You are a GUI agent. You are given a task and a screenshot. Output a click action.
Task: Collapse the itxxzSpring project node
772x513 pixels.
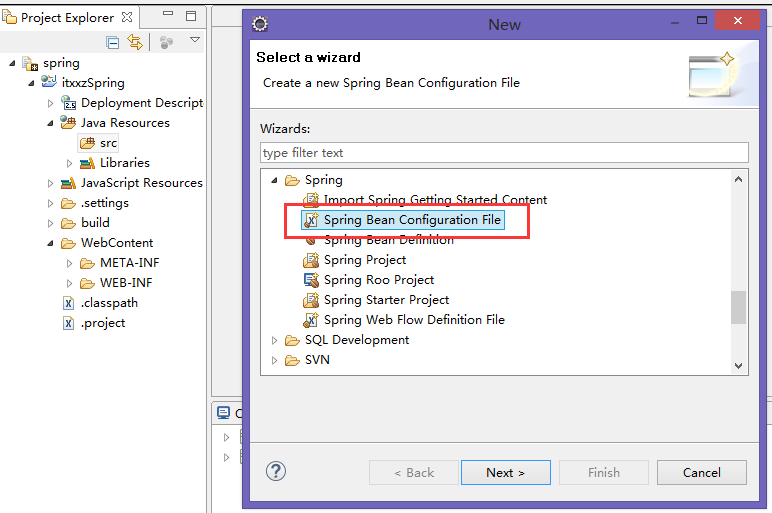(31, 83)
